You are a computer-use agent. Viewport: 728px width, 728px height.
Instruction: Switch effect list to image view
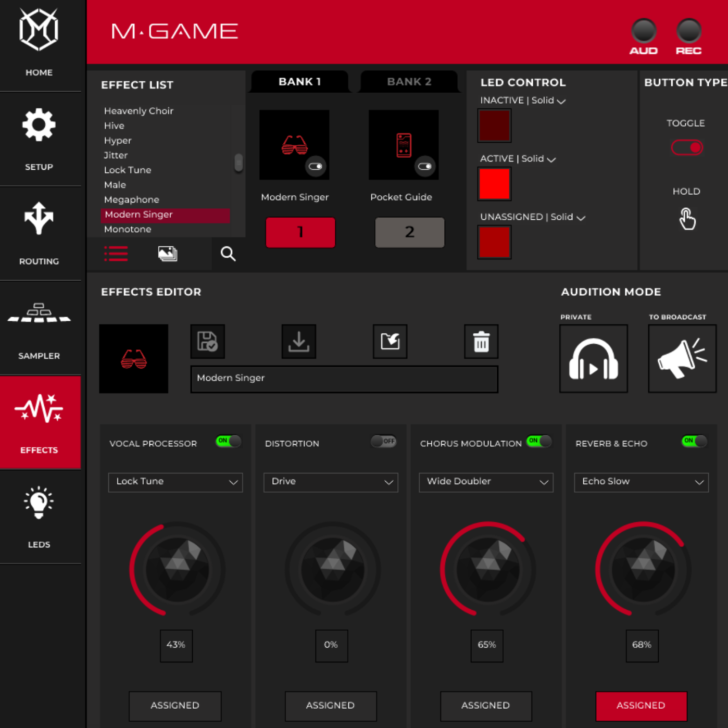pyautogui.click(x=168, y=254)
